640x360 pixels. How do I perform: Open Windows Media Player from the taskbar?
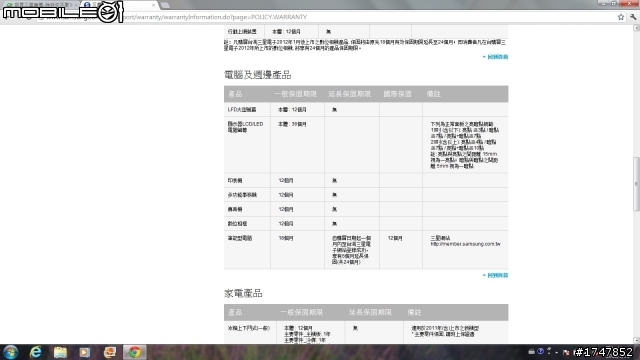(x=85, y=352)
